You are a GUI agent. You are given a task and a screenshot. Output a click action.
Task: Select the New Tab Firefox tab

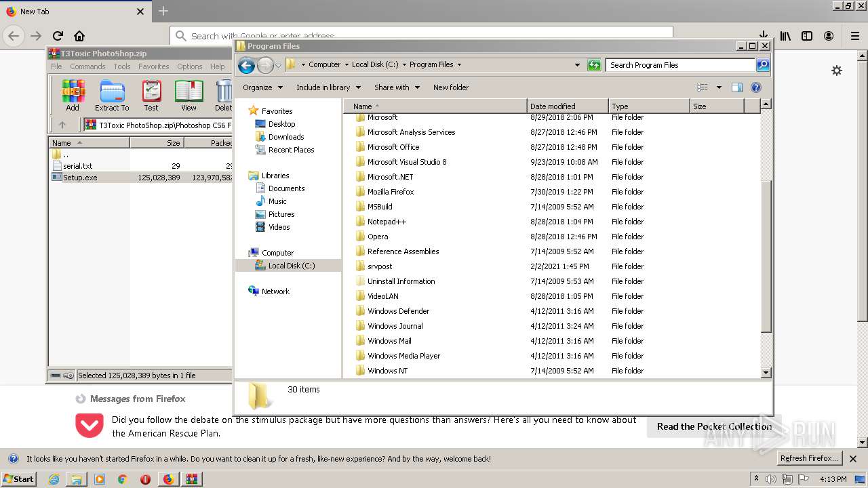tap(75, 12)
